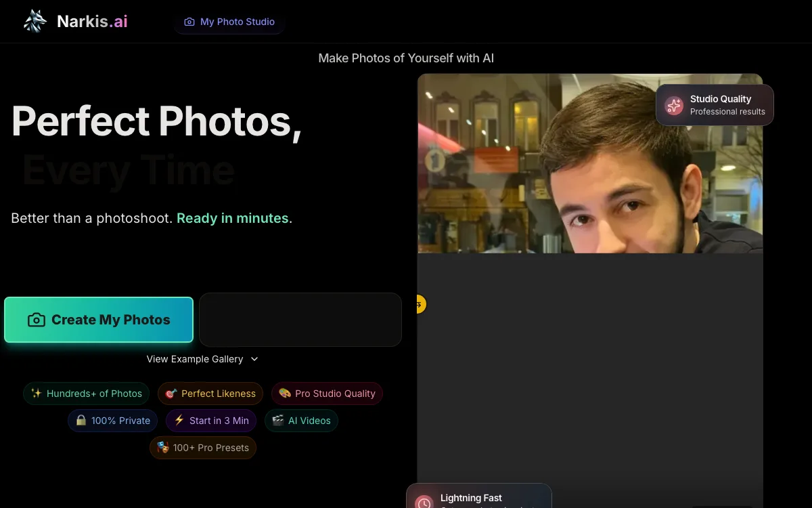Open My Photo Studio in the header
The image size is (812, 508).
[229, 22]
